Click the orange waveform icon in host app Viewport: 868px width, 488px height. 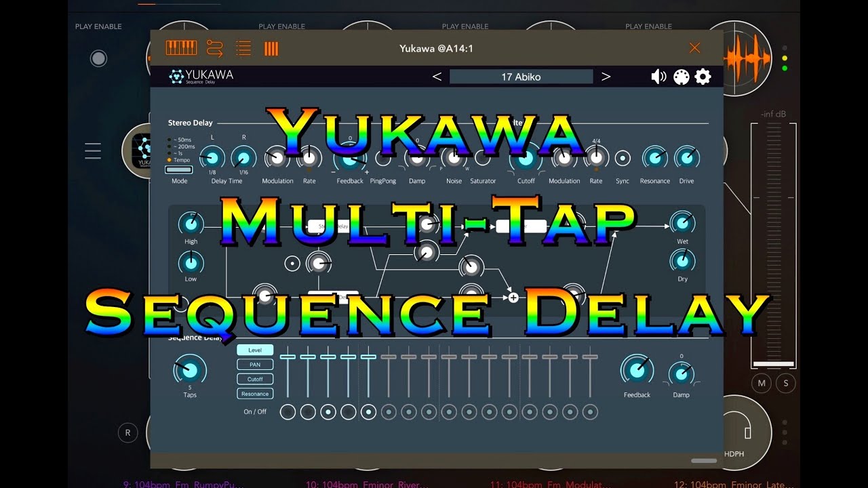(x=747, y=57)
